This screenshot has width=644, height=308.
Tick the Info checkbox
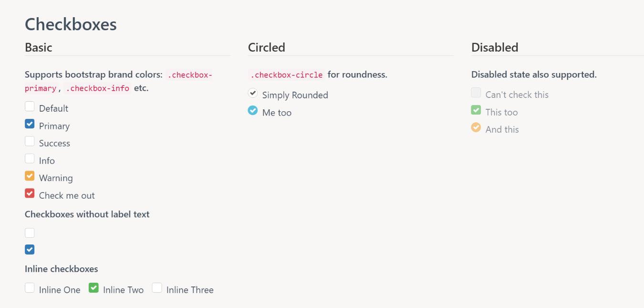(30, 159)
